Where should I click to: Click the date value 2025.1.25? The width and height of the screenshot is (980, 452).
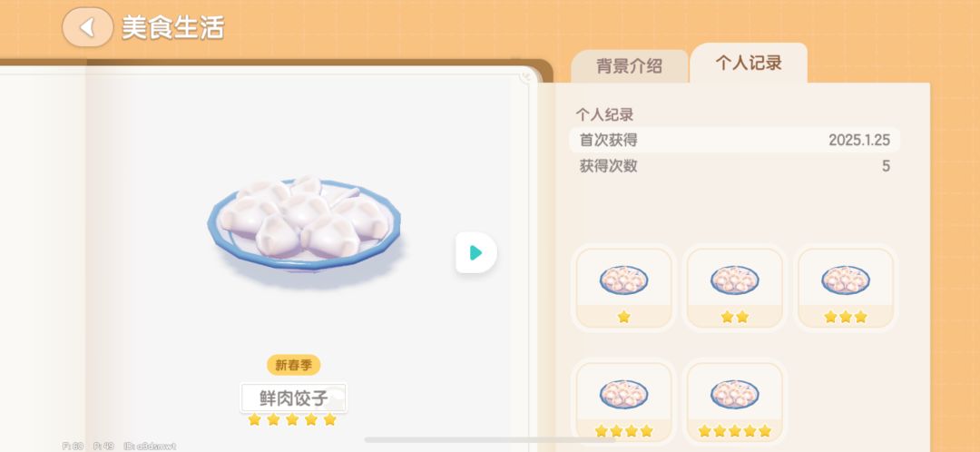pyautogui.click(x=859, y=140)
